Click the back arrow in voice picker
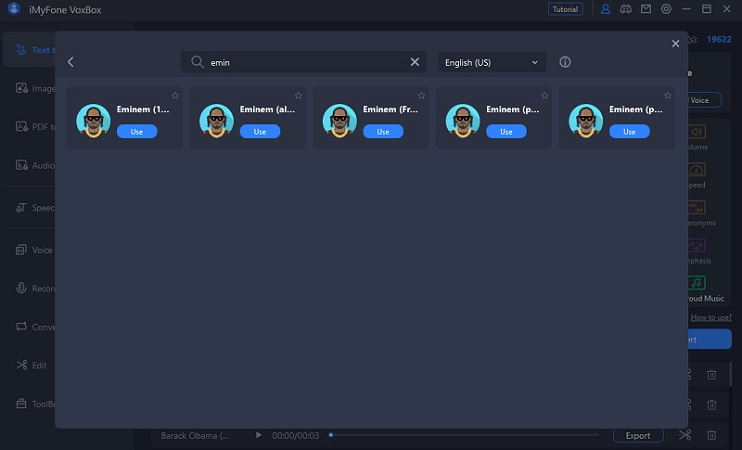Screen dimensions: 742x450 [x=71, y=62]
